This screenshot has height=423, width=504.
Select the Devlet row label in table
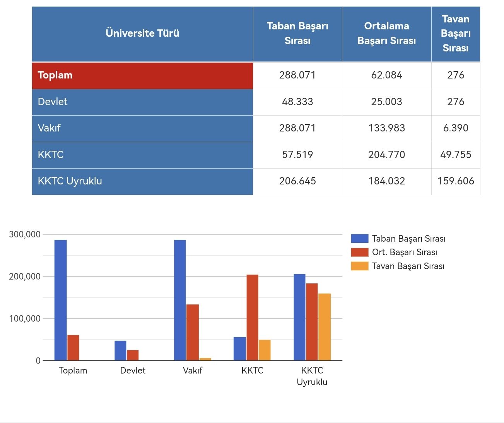pyautogui.click(x=142, y=102)
